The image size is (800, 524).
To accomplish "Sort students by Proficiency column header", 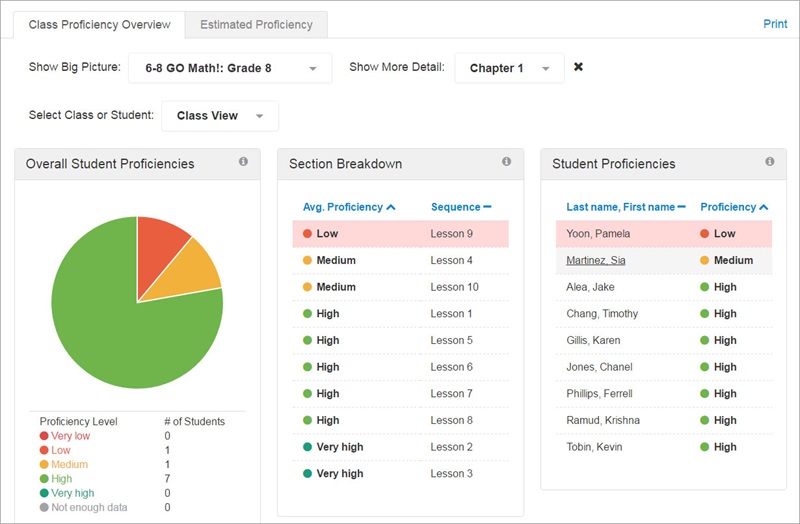I will [x=734, y=207].
